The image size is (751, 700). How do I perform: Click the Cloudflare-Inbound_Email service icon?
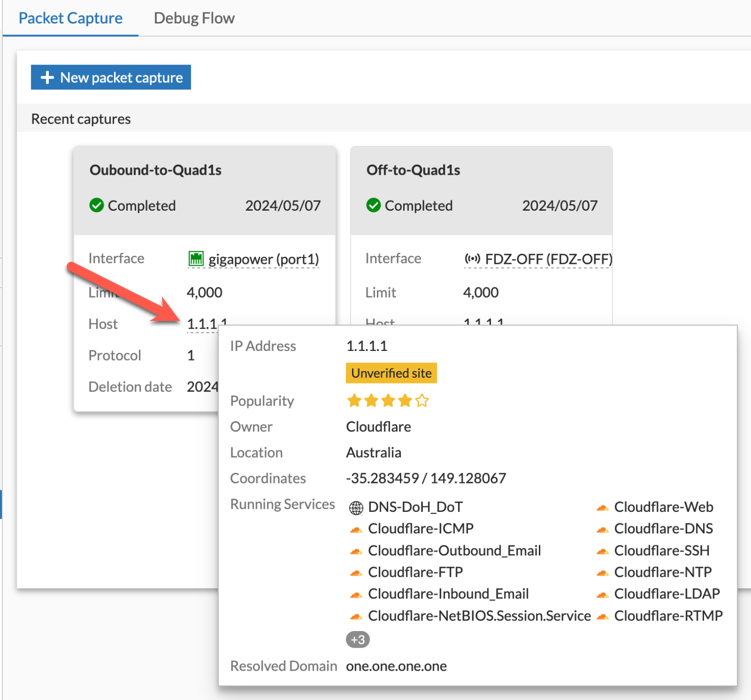pyautogui.click(x=356, y=595)
